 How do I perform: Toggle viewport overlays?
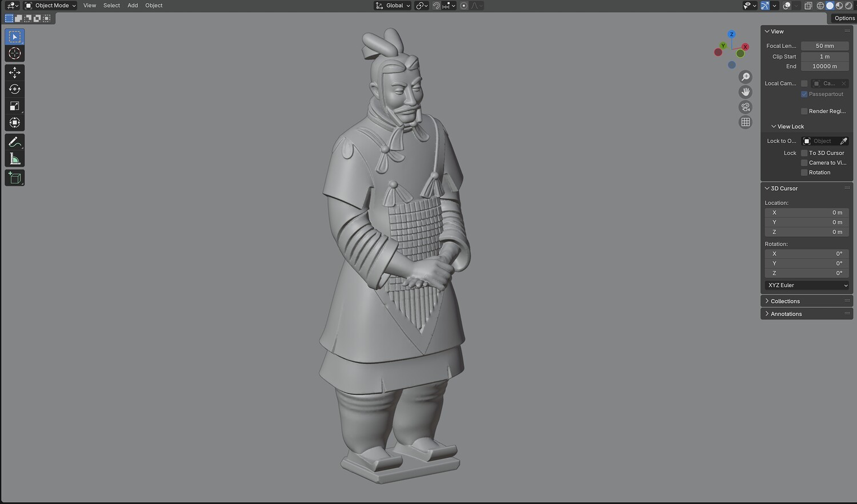pos(787,6)
